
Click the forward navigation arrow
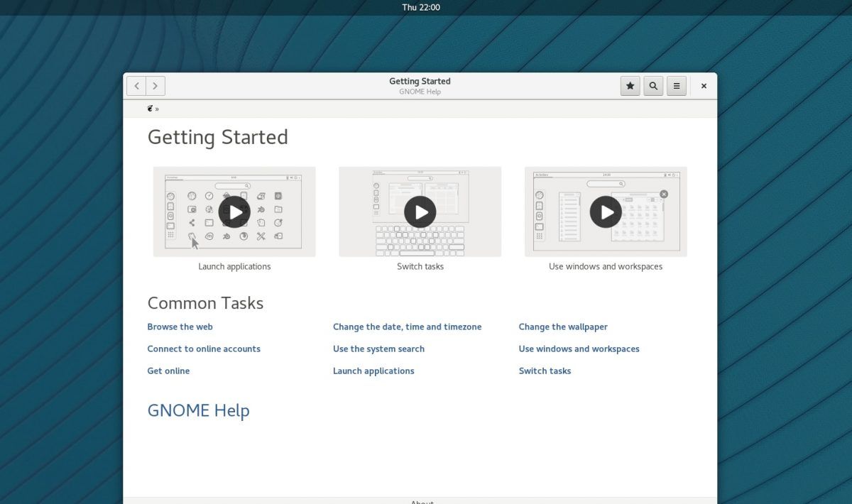pyautogui.click(x=155, y=86)
